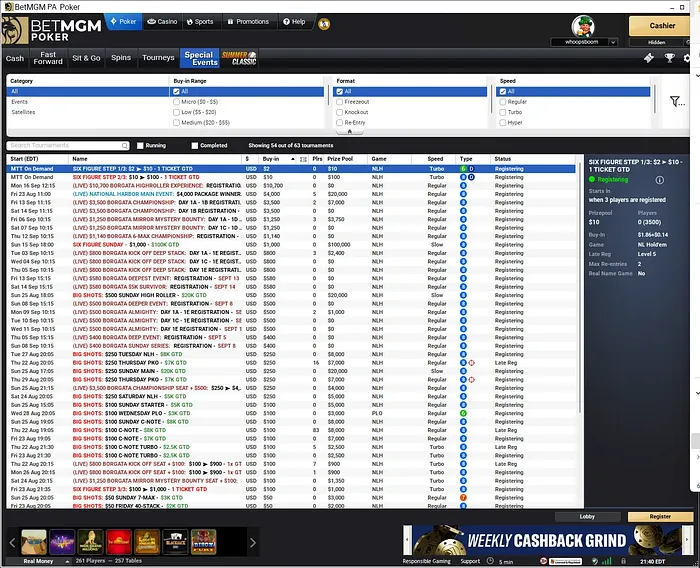The width and height of the screenshot is (700, 568).
Task: Open the Cash games tab
Action: point(15,58)
